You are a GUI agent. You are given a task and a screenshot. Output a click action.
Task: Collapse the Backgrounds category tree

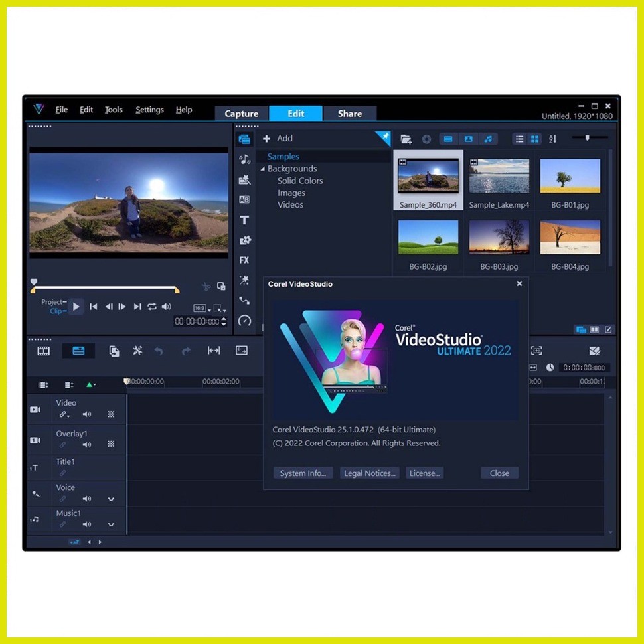264,169
